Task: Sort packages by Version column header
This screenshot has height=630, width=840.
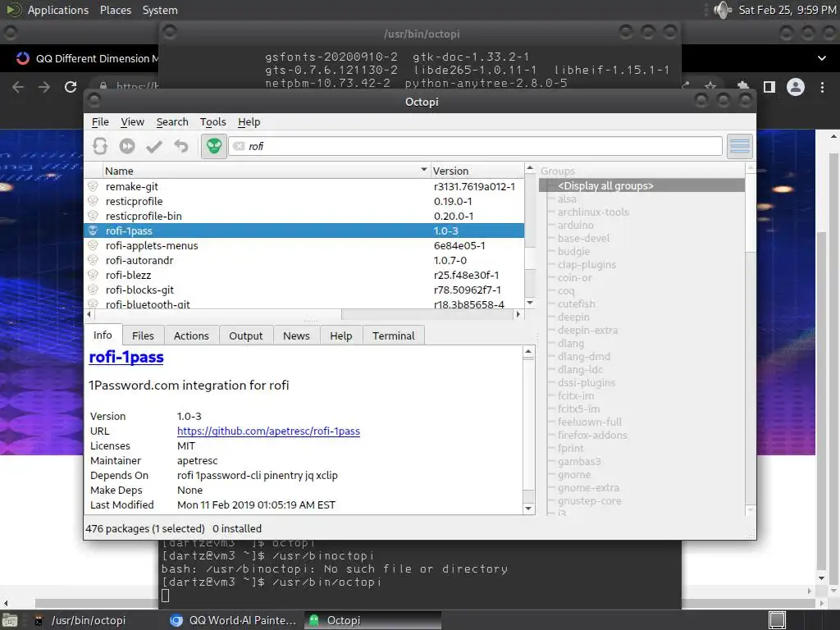Action: click(477, 171)
